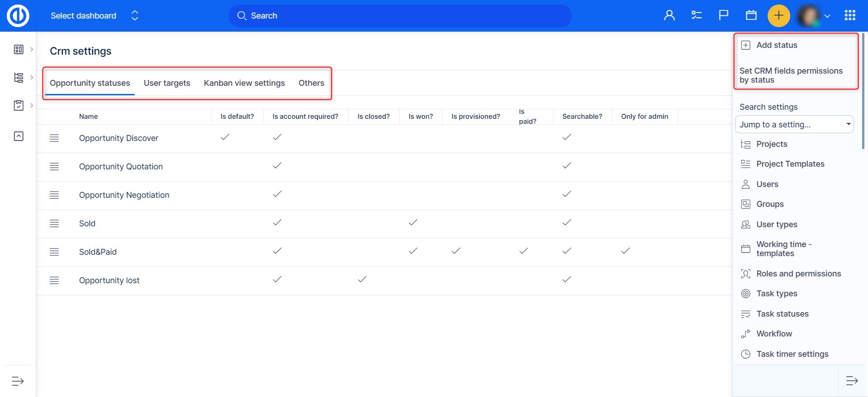The height and width of the screenshot is (397, 868).
Task: Click the Add status button
Action: coord(776,45)
